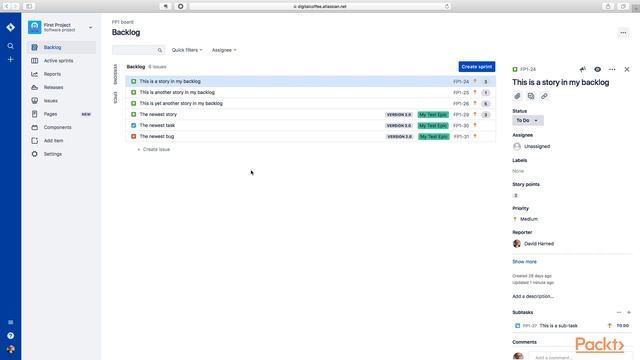Select 'This is another story in my backlog'
This screenshot has height=360, width=640.
(311, 92)
